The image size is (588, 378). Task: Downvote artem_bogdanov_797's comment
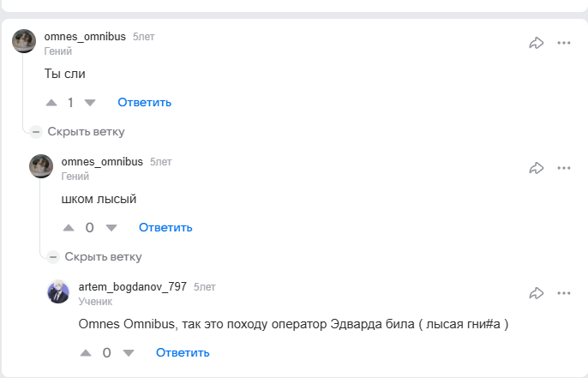tap(128, 353)
